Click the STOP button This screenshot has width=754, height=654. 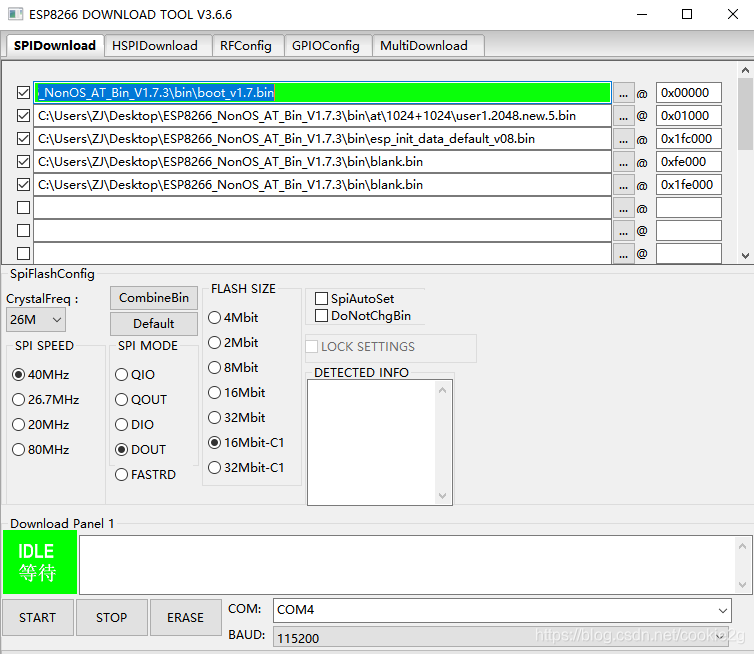(112, 617)
